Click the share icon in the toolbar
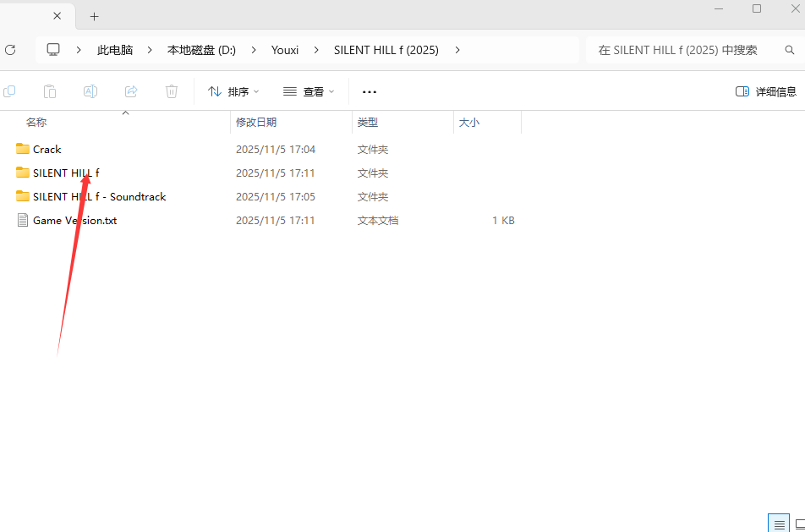Viewport: 805px width, 532px height. (x=131, y=91)
